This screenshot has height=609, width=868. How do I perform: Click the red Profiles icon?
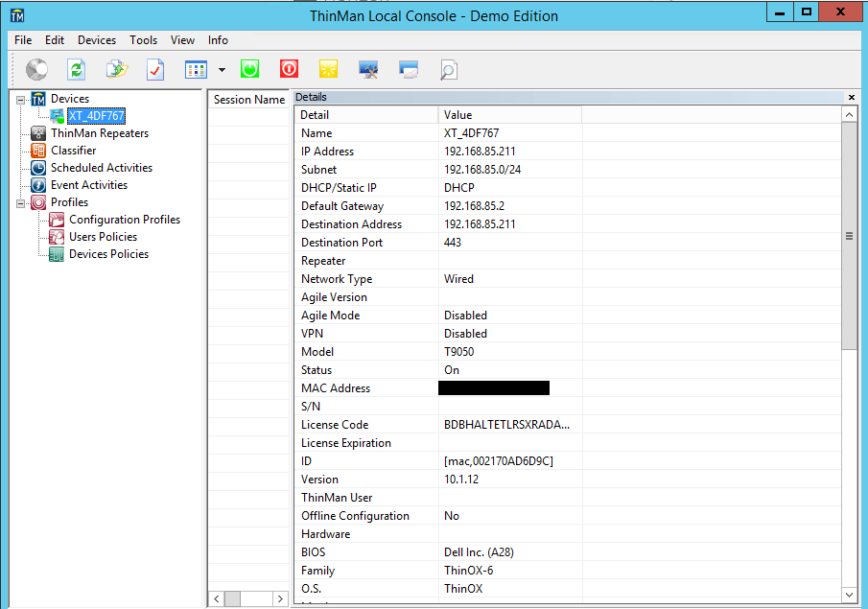[x=38, y=202]
